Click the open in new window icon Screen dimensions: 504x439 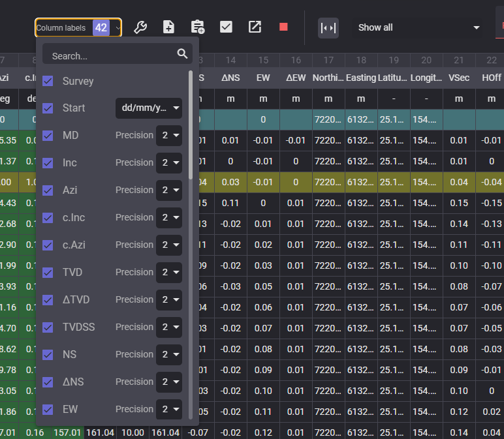click(255, 27)
